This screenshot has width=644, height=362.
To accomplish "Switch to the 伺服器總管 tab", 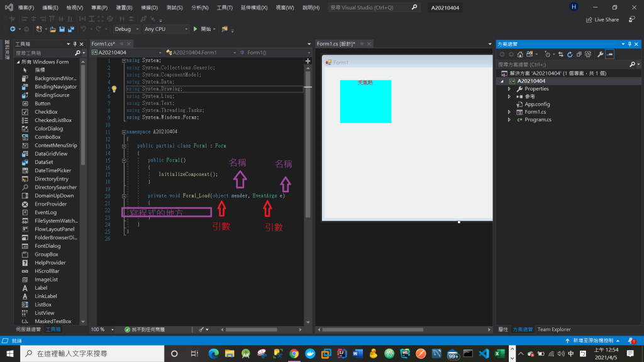I will (28, 329).
